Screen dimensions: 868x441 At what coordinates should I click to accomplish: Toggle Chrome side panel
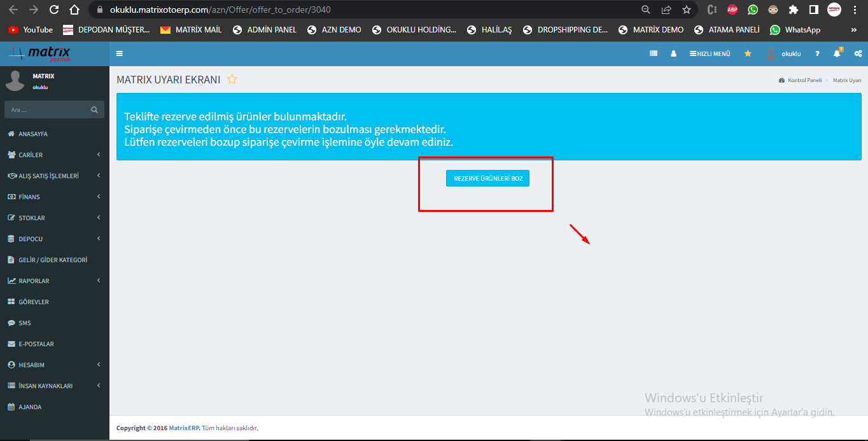(813, 10)
